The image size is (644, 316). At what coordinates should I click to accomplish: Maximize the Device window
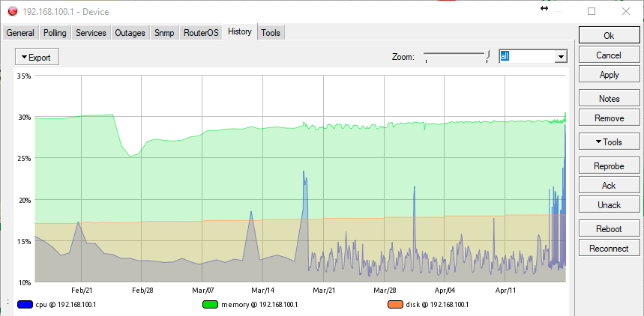[x=592, y=11]
